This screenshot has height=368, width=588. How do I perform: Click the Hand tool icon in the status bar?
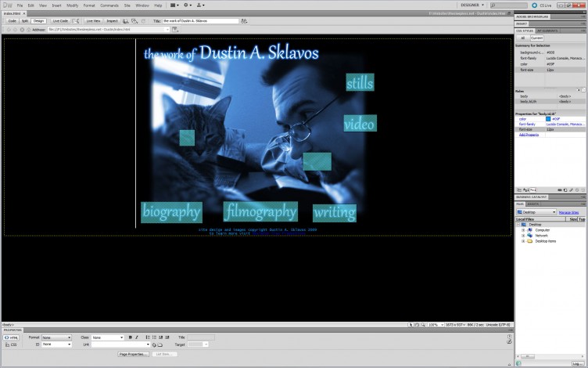click(417, 325)
